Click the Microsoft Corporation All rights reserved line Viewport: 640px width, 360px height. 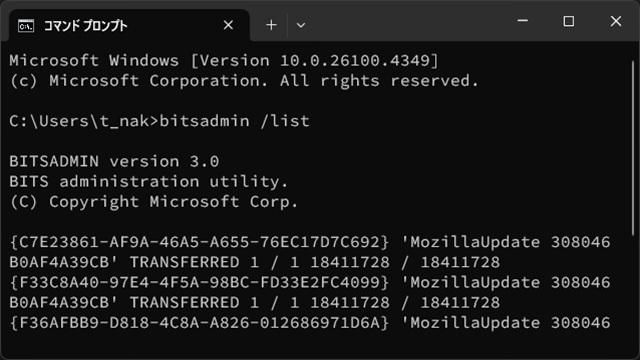[x=244, y=81]
